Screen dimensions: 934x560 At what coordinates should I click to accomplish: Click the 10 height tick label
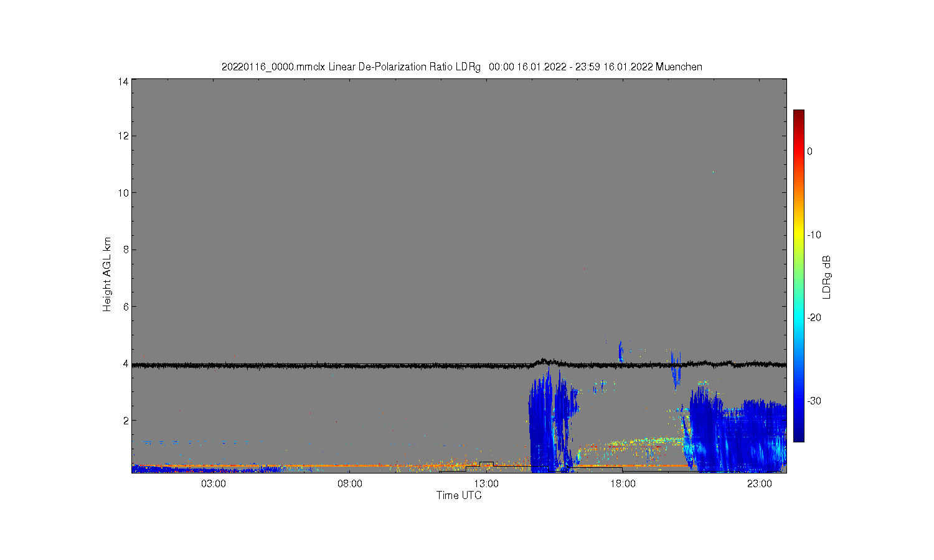pyautogui.click(x=123, y=193)
